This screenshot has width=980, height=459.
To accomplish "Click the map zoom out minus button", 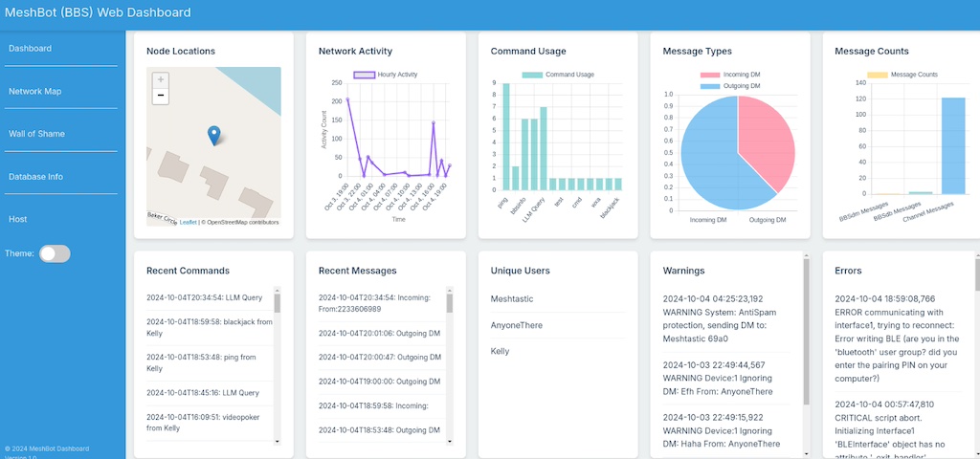I will click(x=160, y=96).
